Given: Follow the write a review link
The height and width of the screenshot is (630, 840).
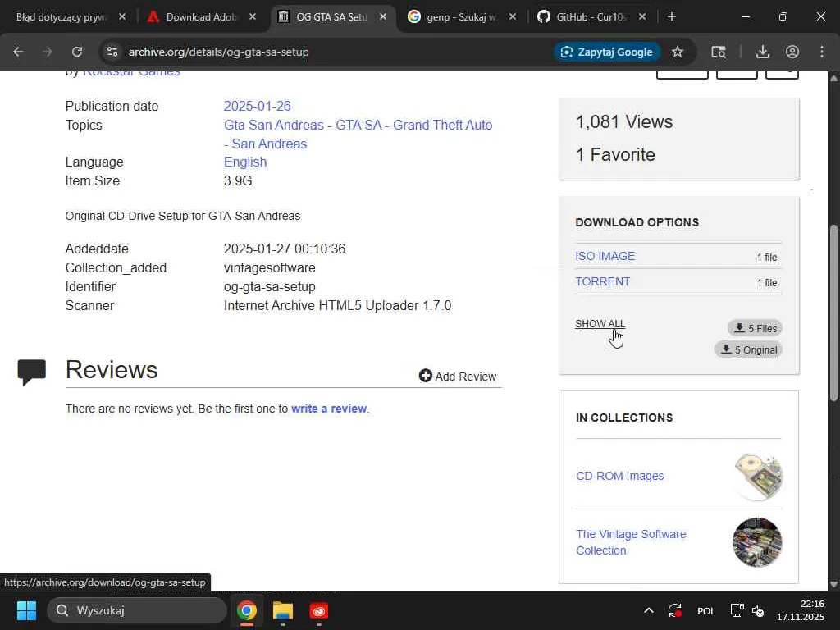Looking at the screenshot, I should [329, 409].
